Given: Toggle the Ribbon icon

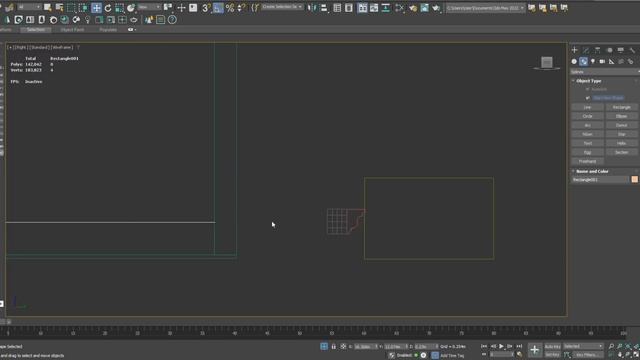Looking at the screenshot, I should tap(362, 8).
